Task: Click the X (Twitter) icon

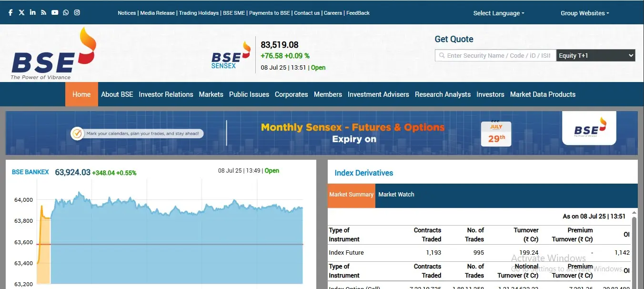Action: click(21, 12)
